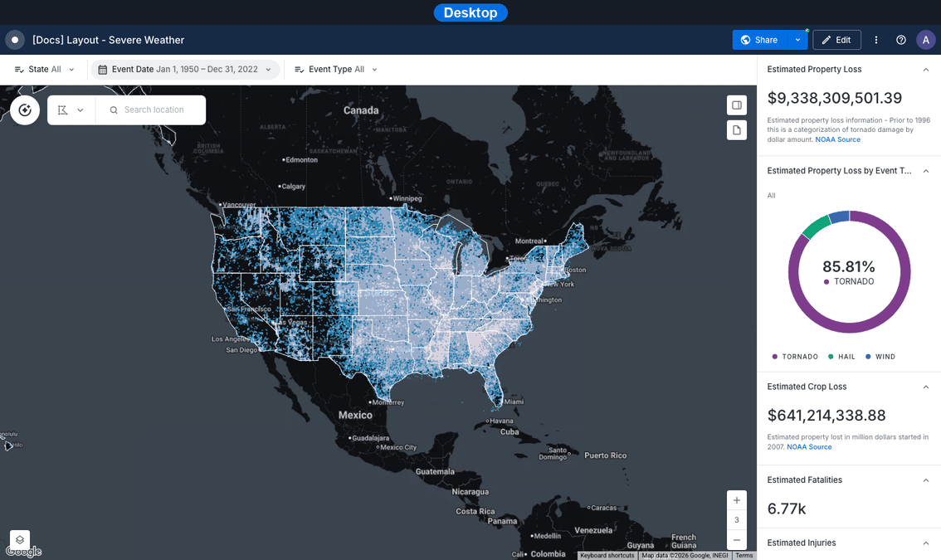Image resolution: width=941 pixels, height=560 pixels.
Task: Click the user avatar A
Action: pyautogui.click(x=925, y=40)
